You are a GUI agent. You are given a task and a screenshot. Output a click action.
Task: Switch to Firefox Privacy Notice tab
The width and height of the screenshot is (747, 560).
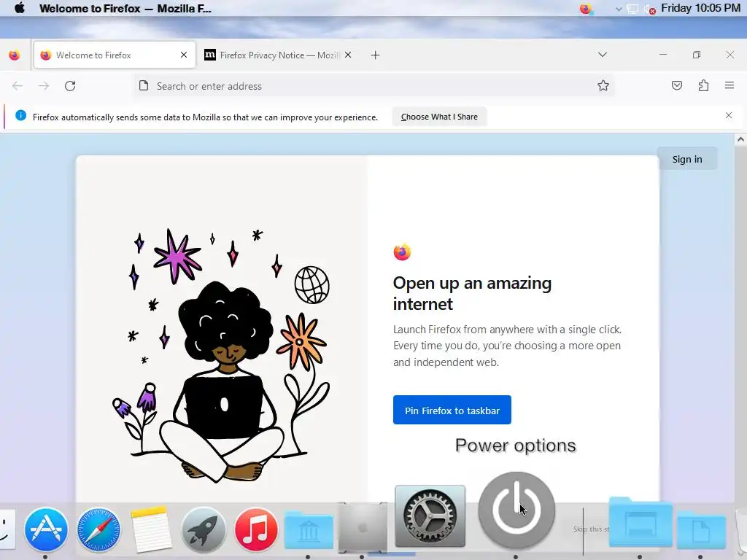pyautogui.click(x=279, y=55)
